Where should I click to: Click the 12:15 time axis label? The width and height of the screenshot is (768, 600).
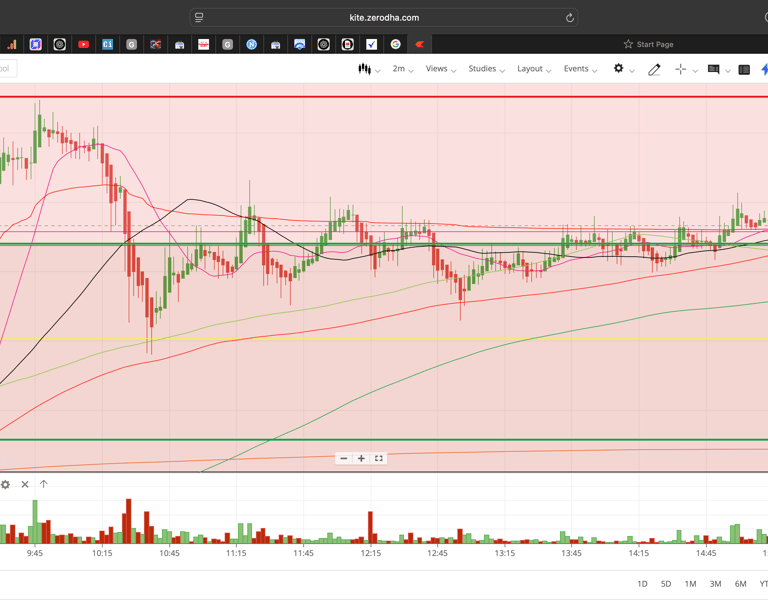tap(371, 553)
